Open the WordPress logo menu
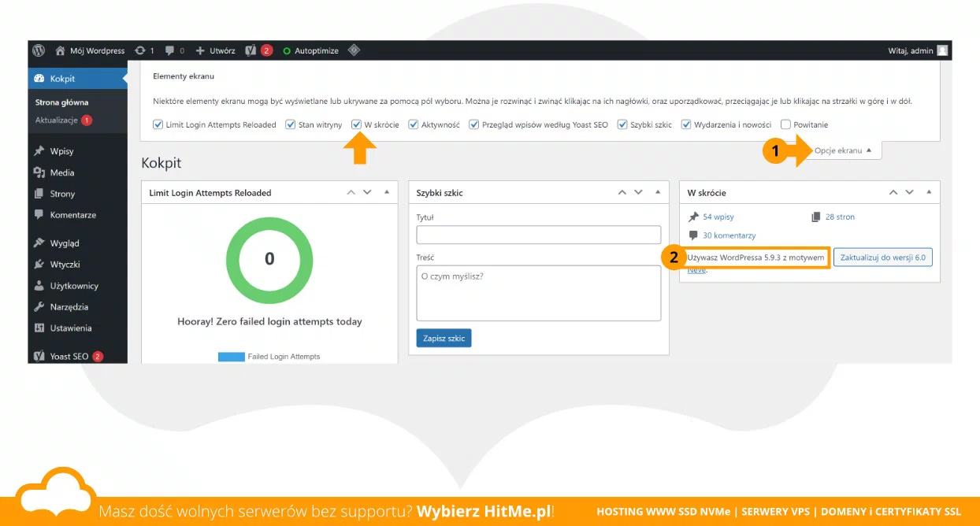 click(x=39, y=50)
